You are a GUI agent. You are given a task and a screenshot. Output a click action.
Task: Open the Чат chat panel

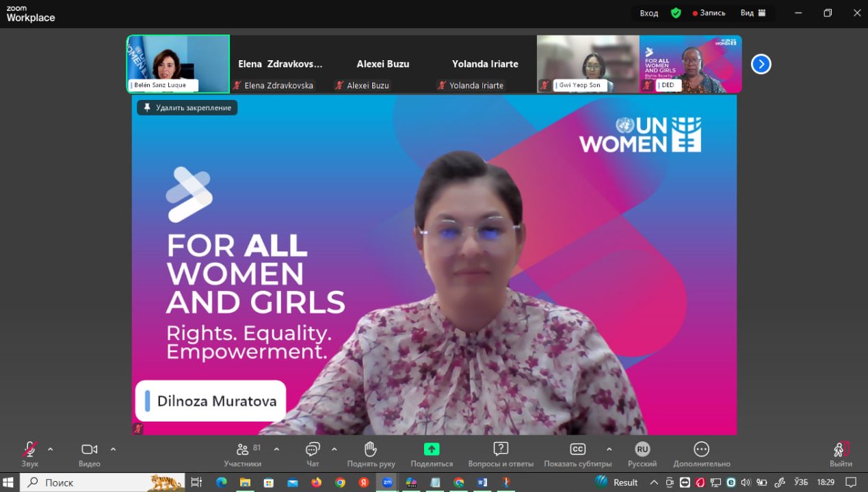click(313, 453)
